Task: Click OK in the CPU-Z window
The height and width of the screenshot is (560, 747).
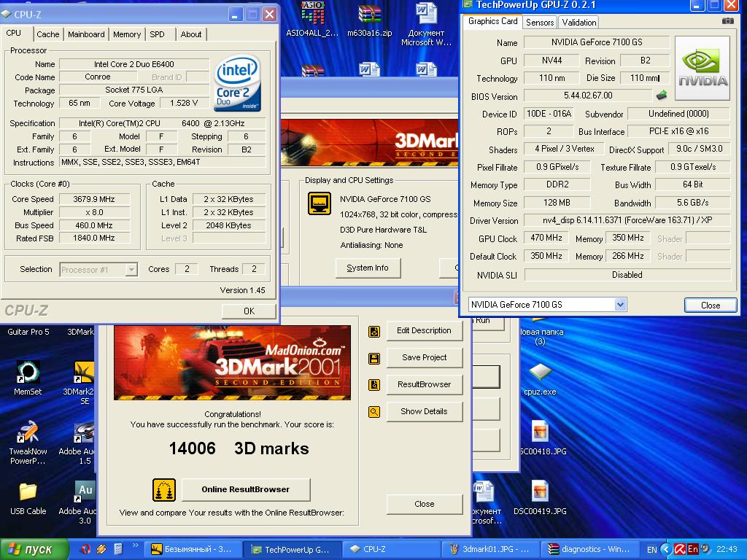Action: point(249,311)
